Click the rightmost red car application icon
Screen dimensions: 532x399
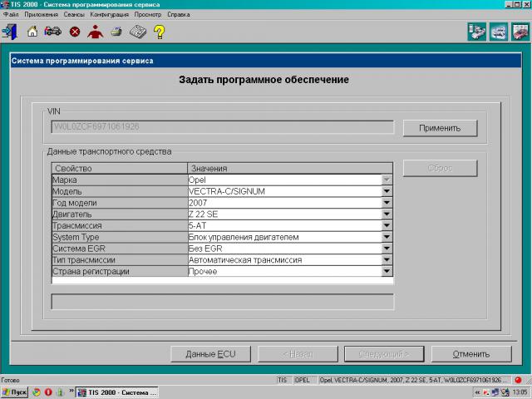pos(520,32)
